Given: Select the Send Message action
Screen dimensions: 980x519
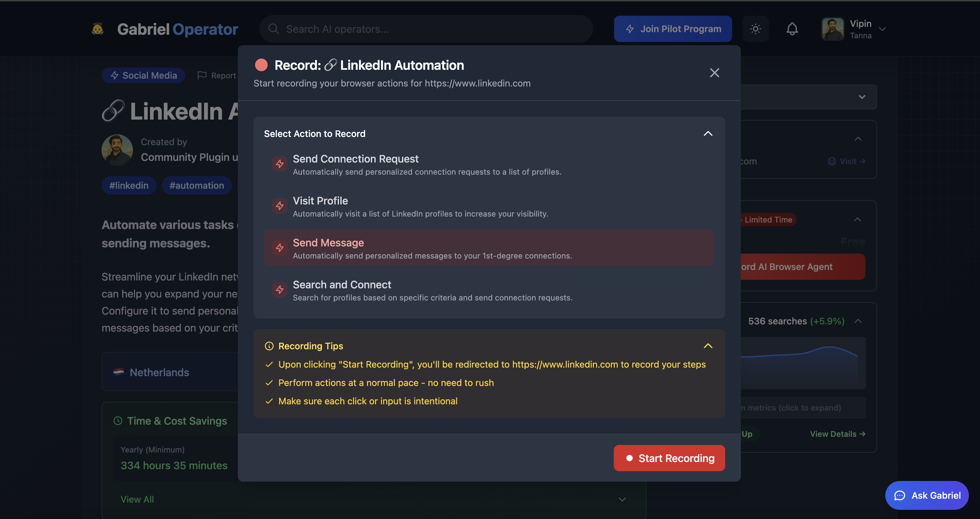Looking at the screenshot, I should [x=489, y=248].
